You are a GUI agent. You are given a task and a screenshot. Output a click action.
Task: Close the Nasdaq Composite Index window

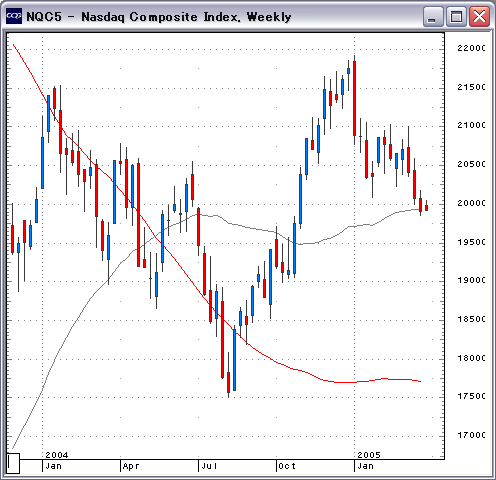pyautogui.click(x=479, y=16)
